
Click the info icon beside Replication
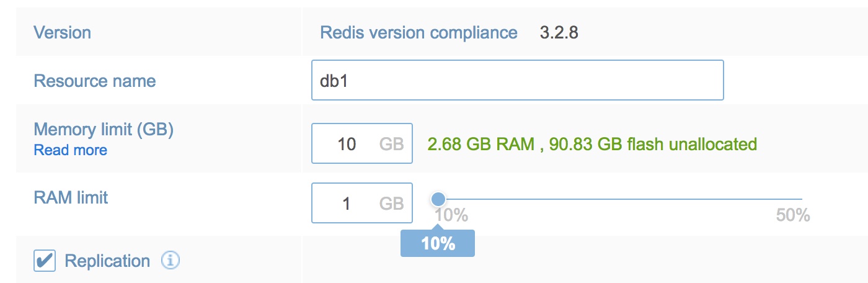pyautogui.click(x=170, y=261)
